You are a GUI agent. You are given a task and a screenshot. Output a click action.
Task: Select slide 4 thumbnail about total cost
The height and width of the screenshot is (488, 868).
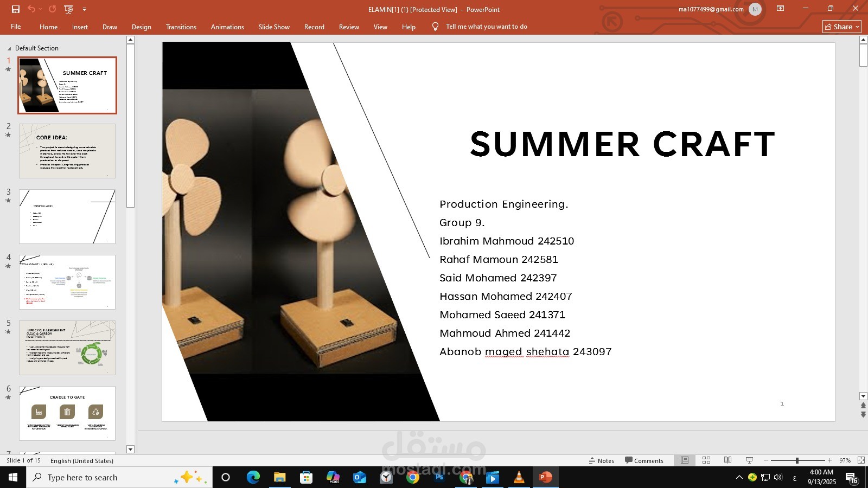67,282
